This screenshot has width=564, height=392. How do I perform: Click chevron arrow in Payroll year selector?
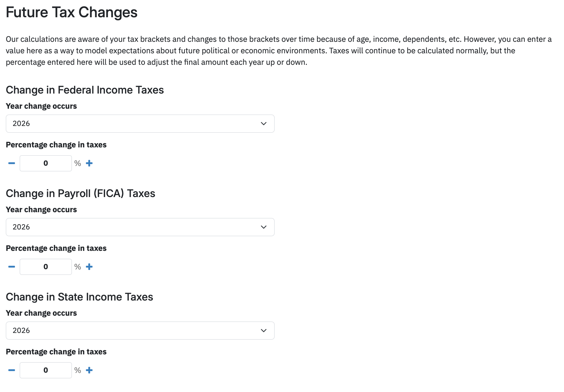tap(264, 227)
